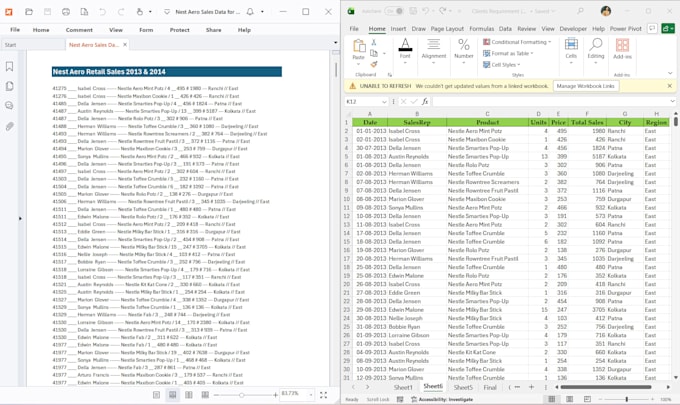
Task: Collapse the Excel ribbon with chevron
Action: (670, 73)
